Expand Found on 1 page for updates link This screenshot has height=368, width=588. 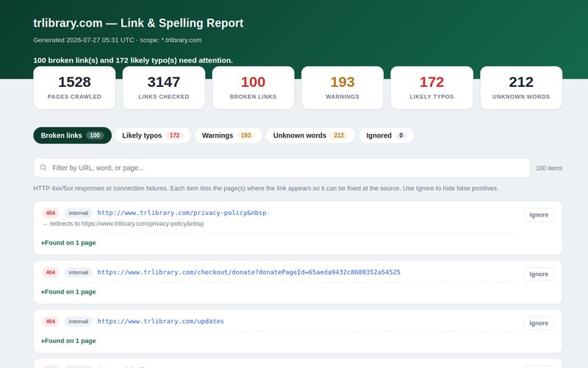coord(68,341)
